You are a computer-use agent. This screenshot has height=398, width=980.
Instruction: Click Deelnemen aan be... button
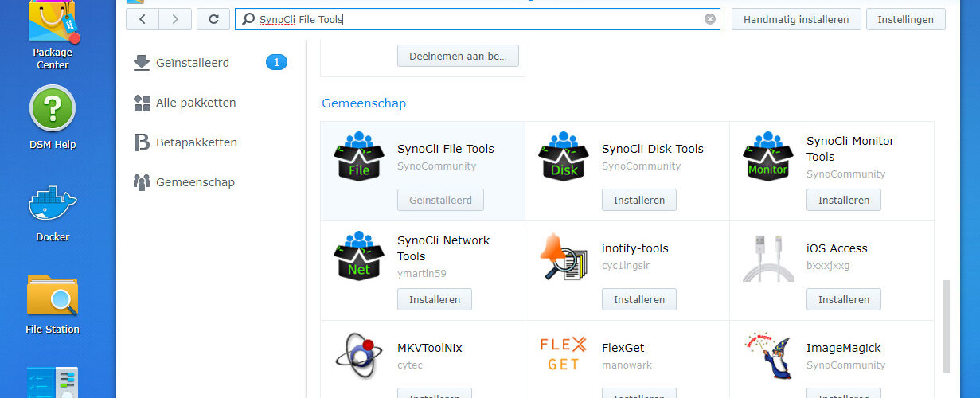(x=458, y=56)
